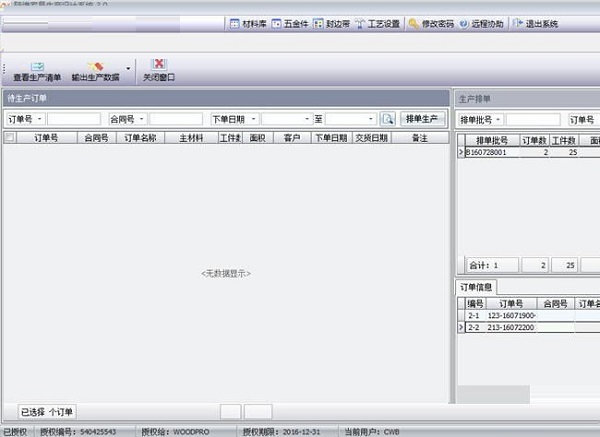Viewport: 600px width, 437px height.
Task: Click the 查看生产清单 icon
Action: click(38, 67)
